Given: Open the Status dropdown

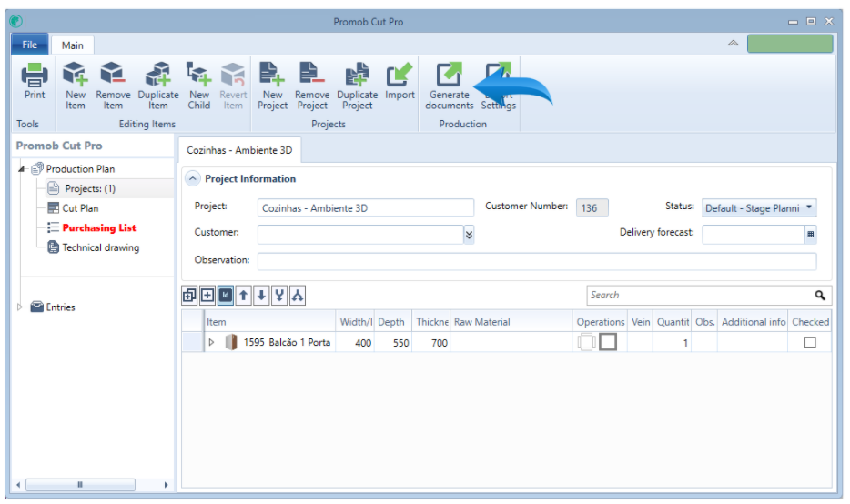Looking at the screenshot, I should tap(809, 207).
